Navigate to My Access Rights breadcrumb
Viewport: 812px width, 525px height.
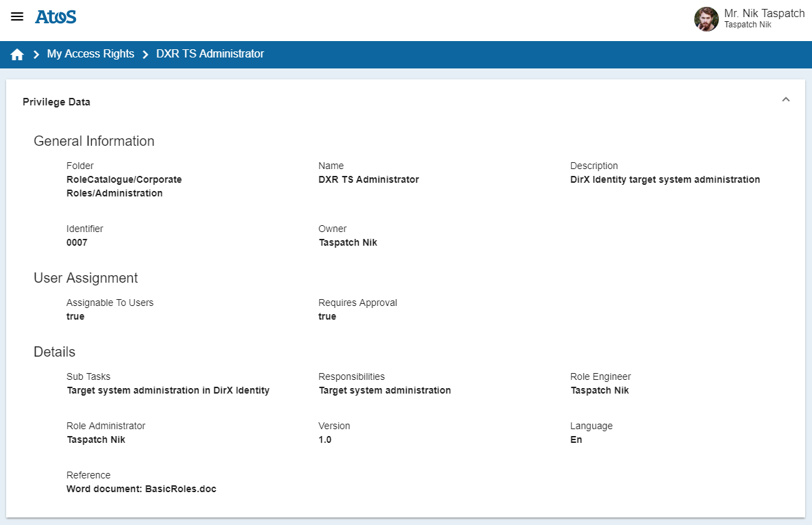pos(90,54)
